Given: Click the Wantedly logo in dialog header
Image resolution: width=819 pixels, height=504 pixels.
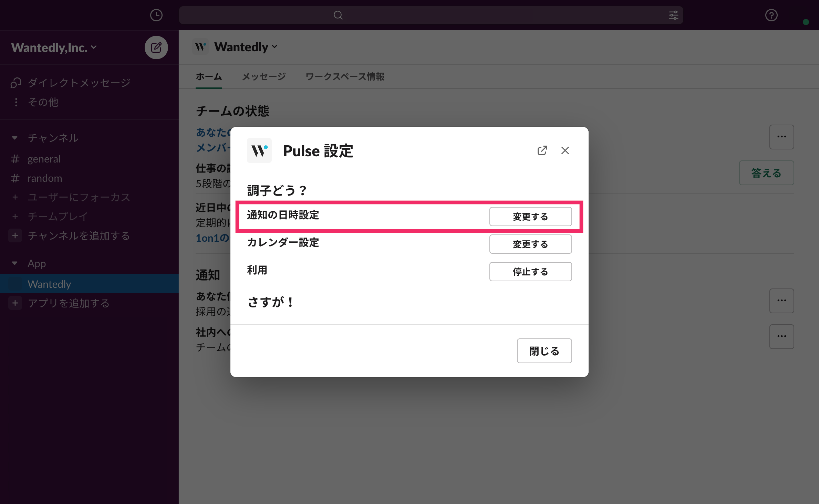Looking at the screenshot, I should pyautogui.click(x=259, y=150).
